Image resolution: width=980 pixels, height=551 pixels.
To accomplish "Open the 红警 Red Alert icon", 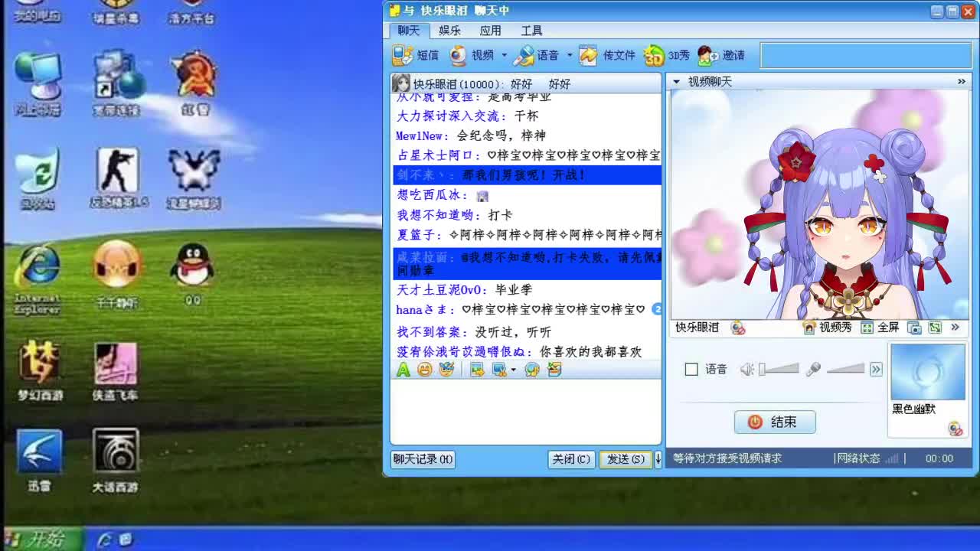I will (x=194, y=83).
